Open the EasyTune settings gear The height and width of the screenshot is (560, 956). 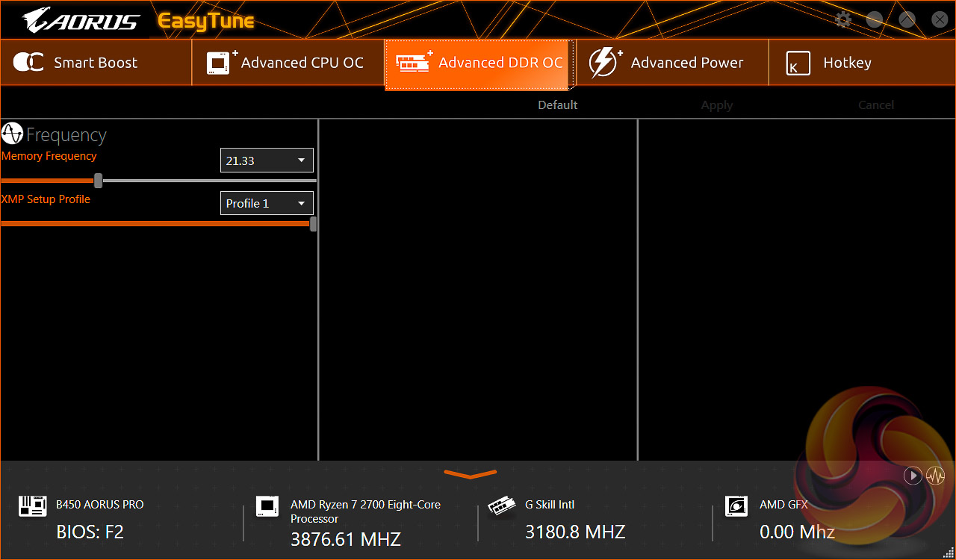[x=843, y=20]
